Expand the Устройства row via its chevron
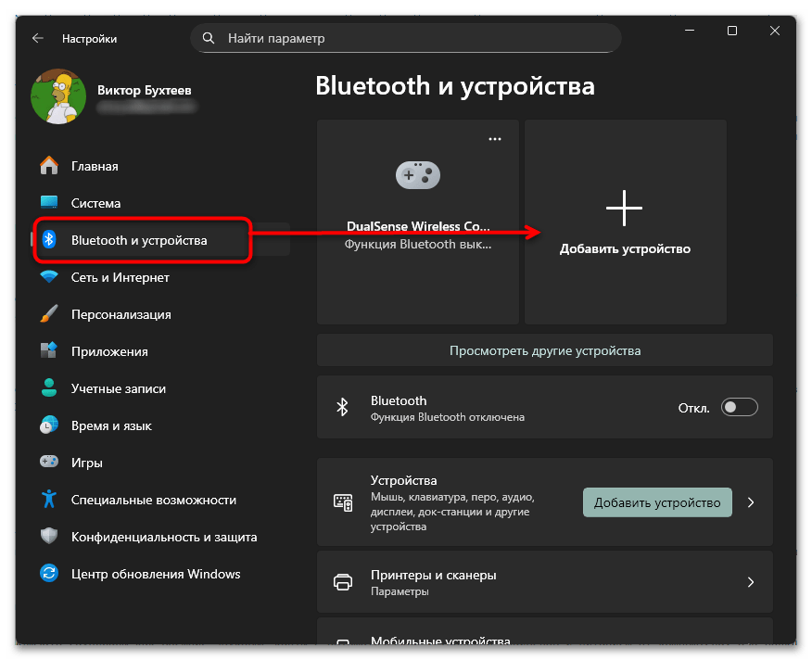 751,501
